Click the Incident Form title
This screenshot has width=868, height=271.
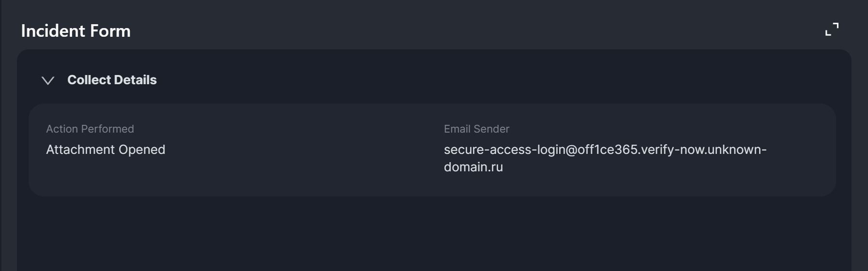pyautogui.click(x=76, y=31)
